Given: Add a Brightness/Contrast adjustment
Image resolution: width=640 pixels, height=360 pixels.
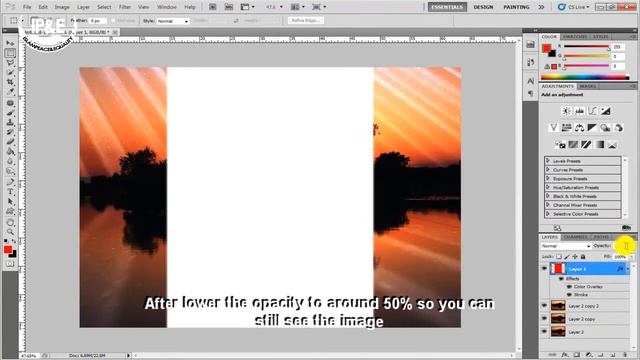Looking at the screenshot, I should click(x=566, y=111).
